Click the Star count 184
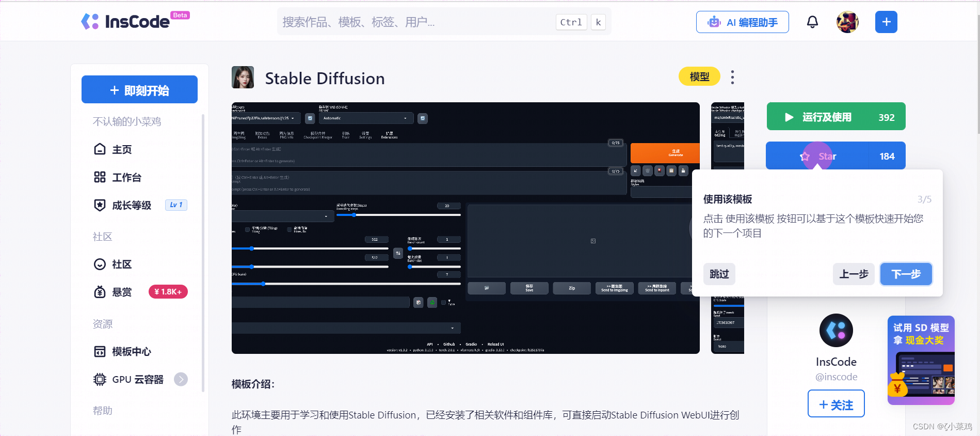The image size is (980, 436). pyautogui.click(x=887, y=156)
